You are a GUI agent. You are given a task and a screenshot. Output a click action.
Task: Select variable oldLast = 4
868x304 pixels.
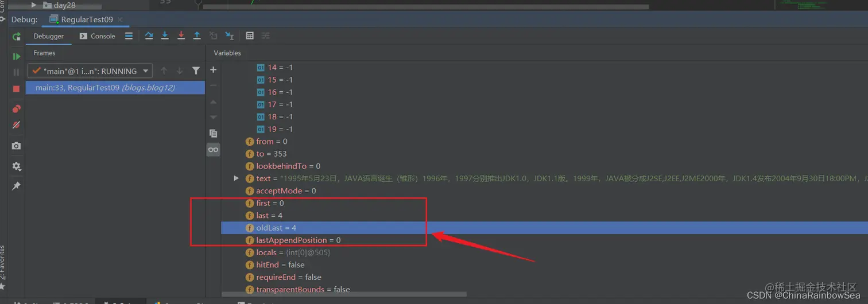[544, 228]
